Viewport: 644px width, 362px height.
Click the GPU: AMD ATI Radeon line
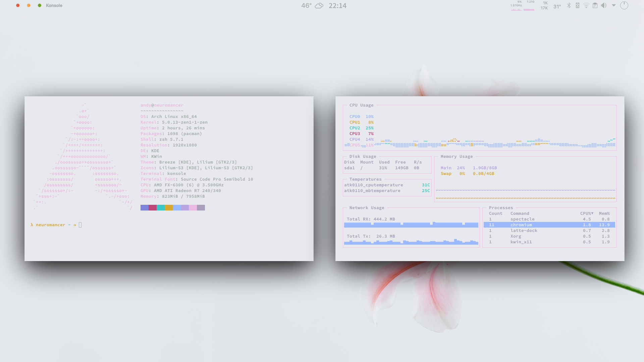(x=181, y=191)
